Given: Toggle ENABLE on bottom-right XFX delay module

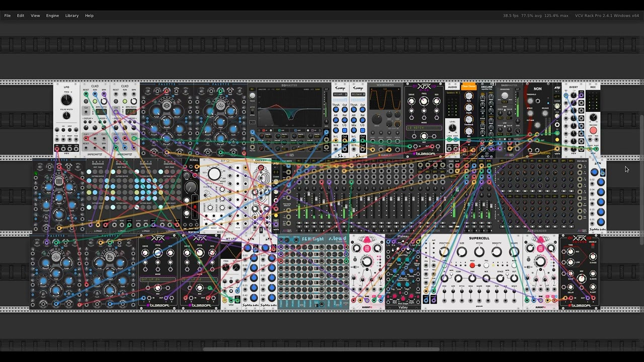Looking at the screenshot, I should [x=592, y=245].
